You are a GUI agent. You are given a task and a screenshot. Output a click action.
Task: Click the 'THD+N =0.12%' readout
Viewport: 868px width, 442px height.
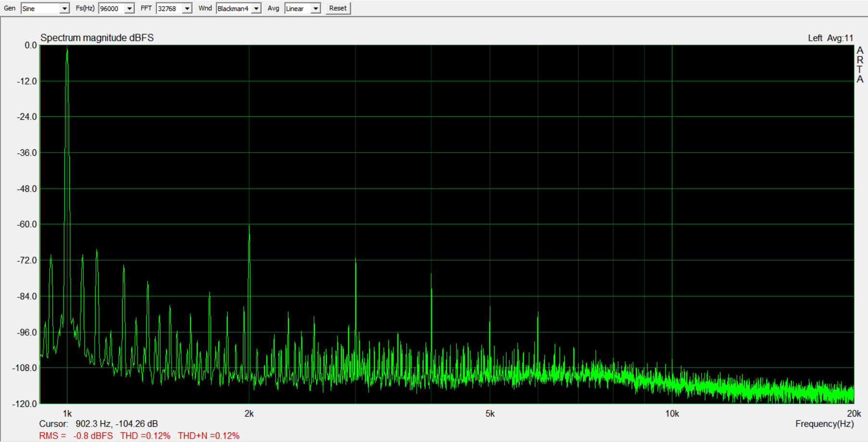(x=209, y=436)
